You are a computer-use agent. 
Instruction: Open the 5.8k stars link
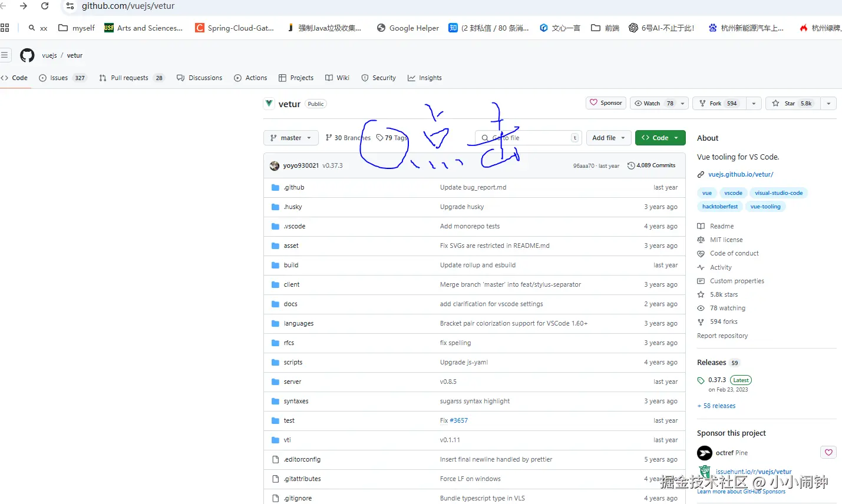click(718, 294)
